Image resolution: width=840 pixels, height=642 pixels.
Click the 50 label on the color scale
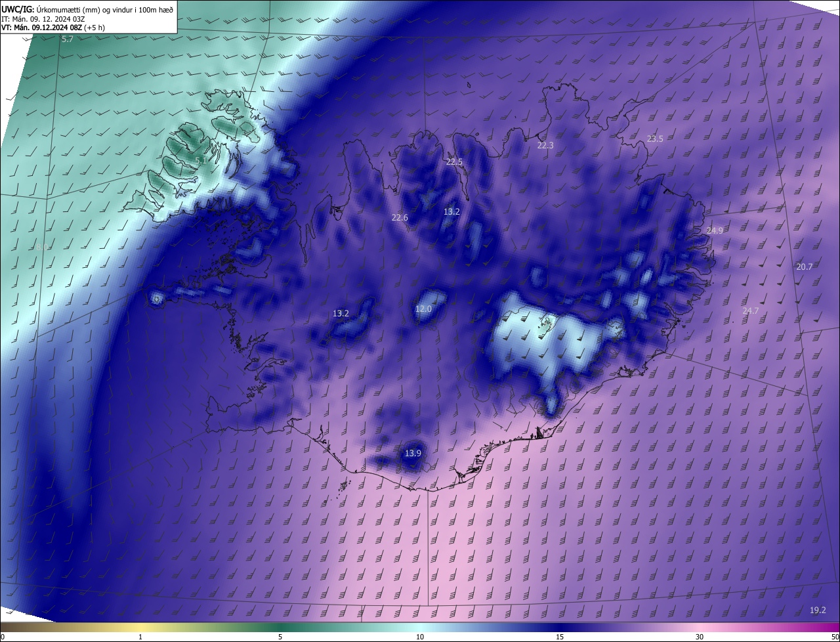coord(834,637)
